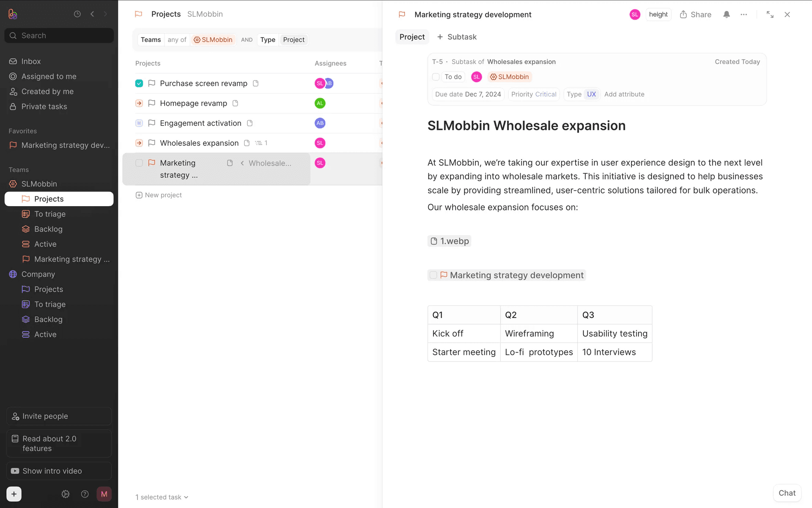Image resolution: width=812 pixels, height=508 pixels.
Task: Open the 1 selected task dropdown
Action: coord(162,497)
